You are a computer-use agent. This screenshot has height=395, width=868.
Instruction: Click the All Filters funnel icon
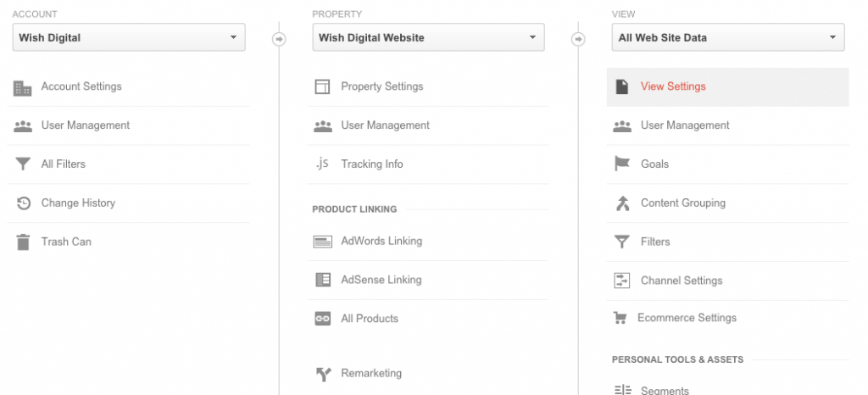point(23,164)
